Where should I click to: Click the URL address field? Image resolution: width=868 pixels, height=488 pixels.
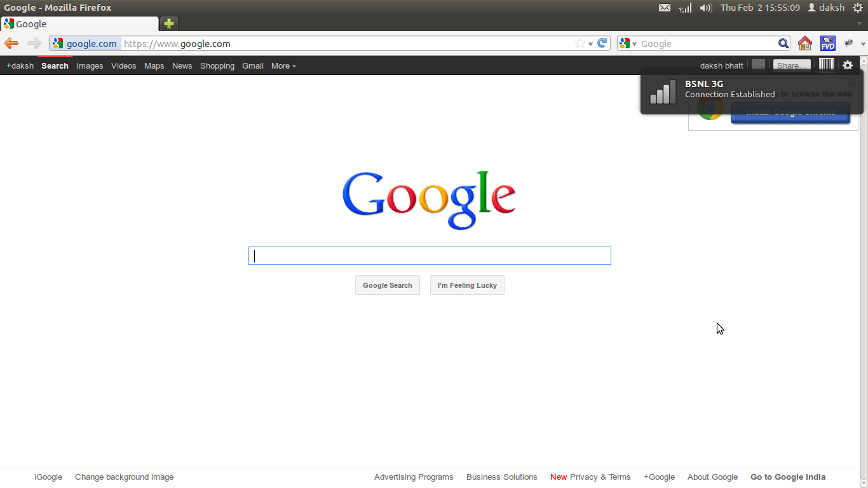pyautogui.click(x=348, y=43)
